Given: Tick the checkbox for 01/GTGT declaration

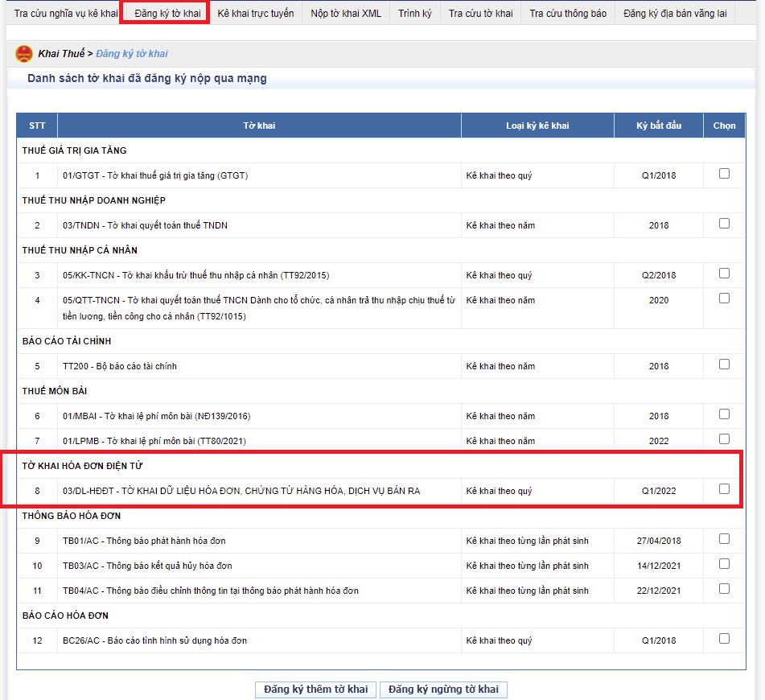Looking at the screenshot, I should pos(724,174).
